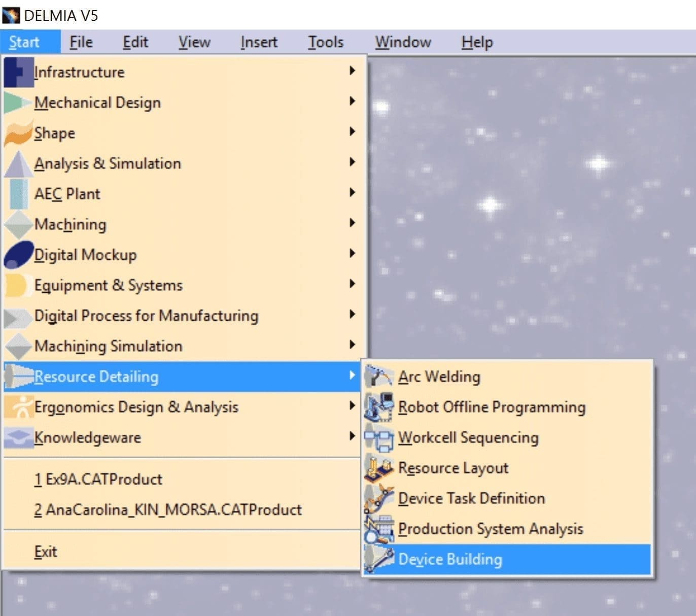Click the AEC Plant column icon
This screenshot has height=616, width=696.
[18, 194]
